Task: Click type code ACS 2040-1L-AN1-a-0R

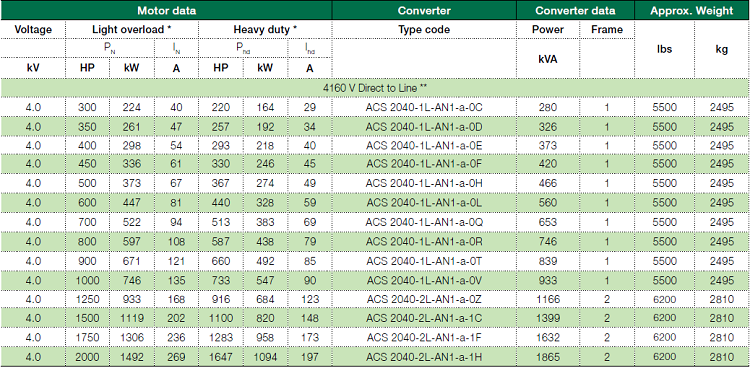Action: (x=424, y=241)
